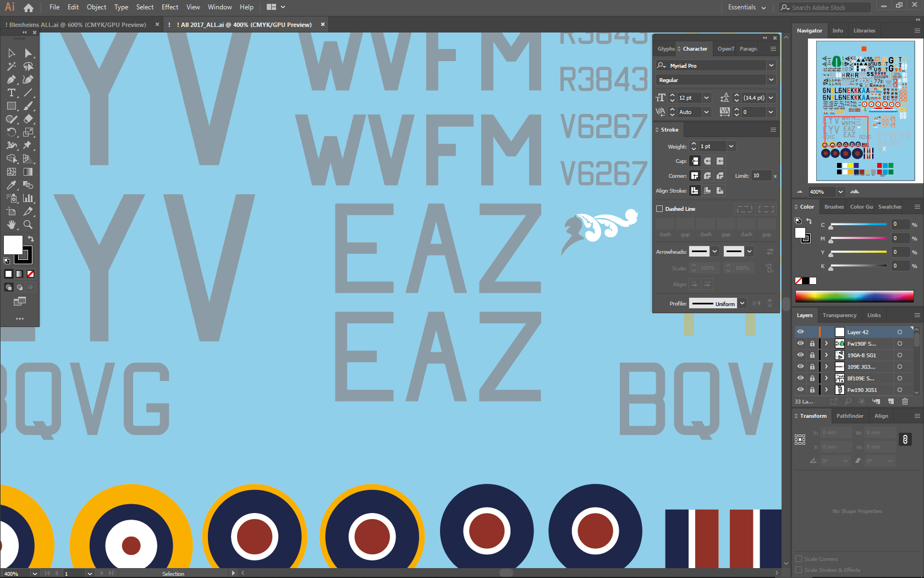The image size is (924, 578).
Task: Select the Zoom tool
Action: tap(28, 225)
